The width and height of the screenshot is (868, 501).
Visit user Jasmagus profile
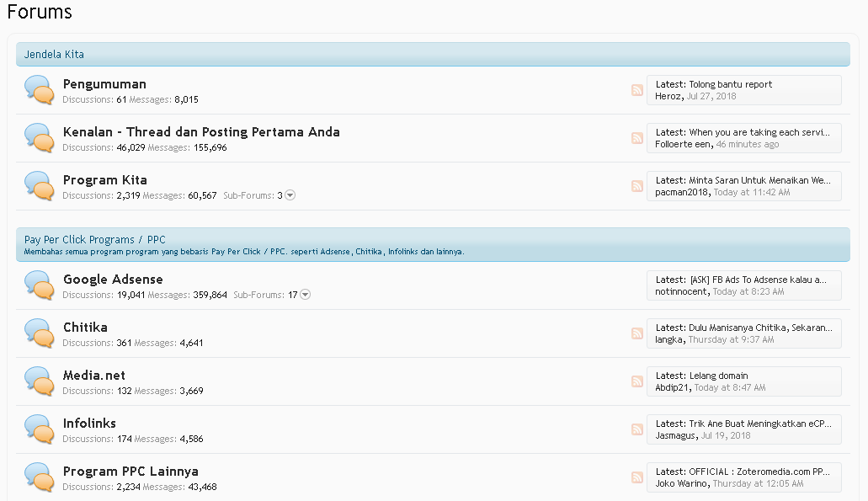[x=675, y=435]
